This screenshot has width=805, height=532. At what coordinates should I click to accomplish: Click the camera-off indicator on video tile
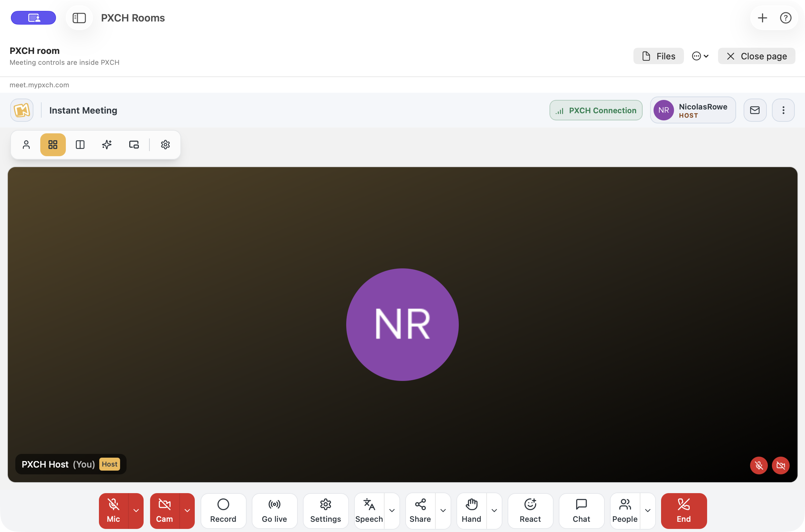click(781, 465)
